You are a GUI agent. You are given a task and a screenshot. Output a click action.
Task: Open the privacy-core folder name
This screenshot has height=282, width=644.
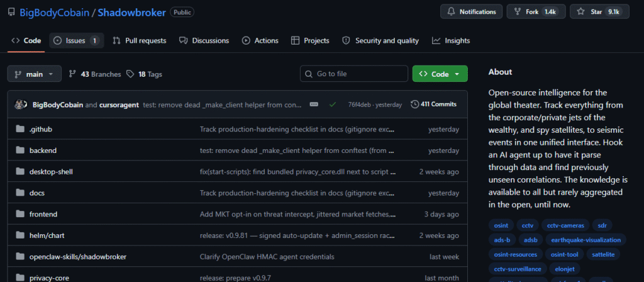coord(48,278)
